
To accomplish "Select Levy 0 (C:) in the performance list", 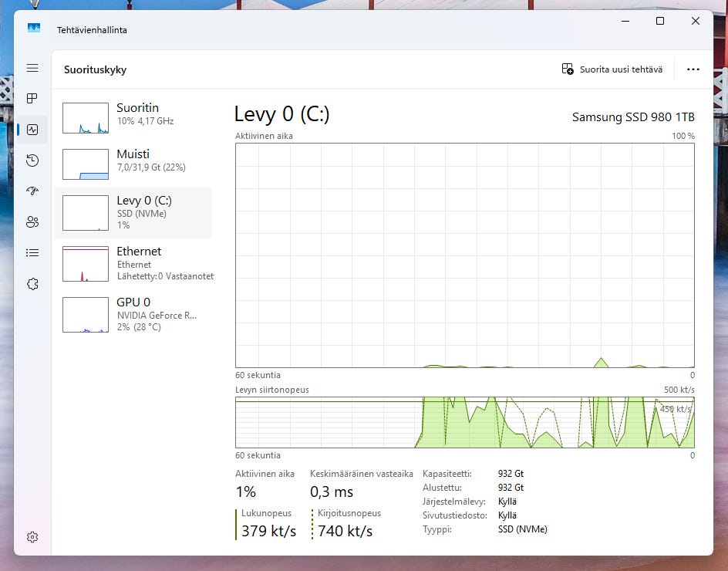I will [x=133, y=213].
